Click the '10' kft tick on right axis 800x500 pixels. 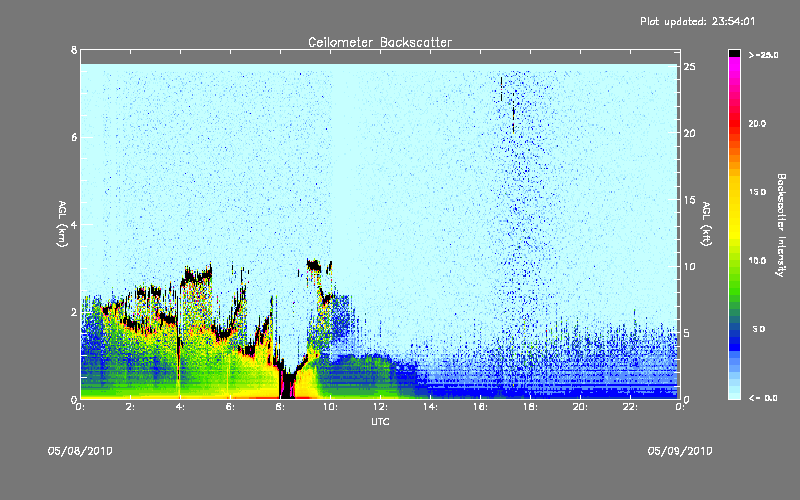click(689, 266)
